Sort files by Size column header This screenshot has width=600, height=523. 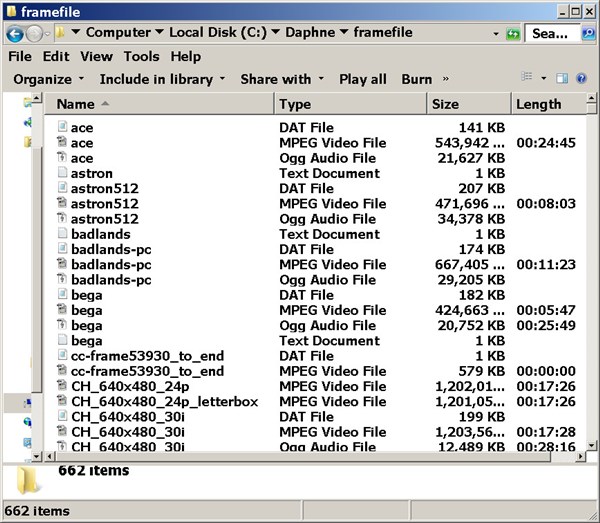coord(445,104)
